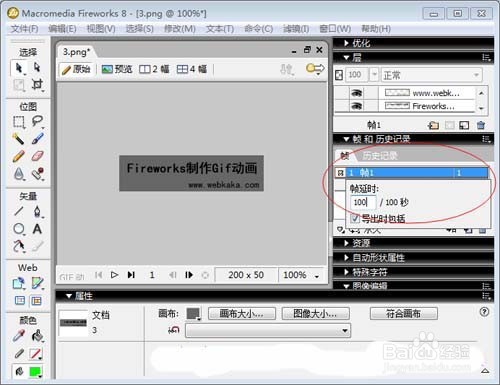This screenshot has height=385, width=500.
Task: Click the canvas color swatch
Action: tap(193, 314)
